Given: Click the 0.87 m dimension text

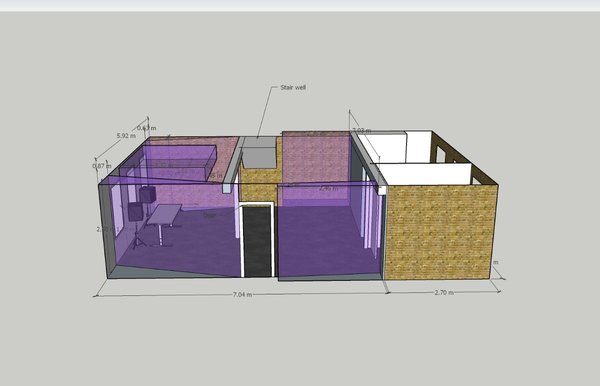Looking at the screenshot, I should click(x=101, y=166).
